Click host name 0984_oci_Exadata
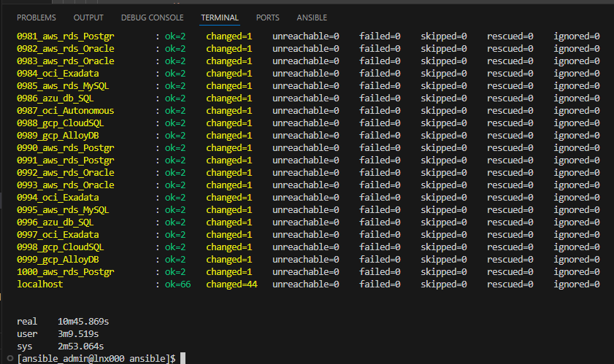Viewport: 614px width, 364px height. (x=58, y=74)
